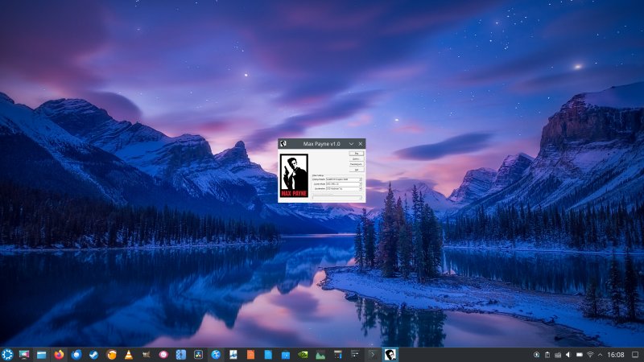The image size is (644, 362).
Task: Open the NVIDIA settings icon in taskbar
Action: (x=303, y=355)
